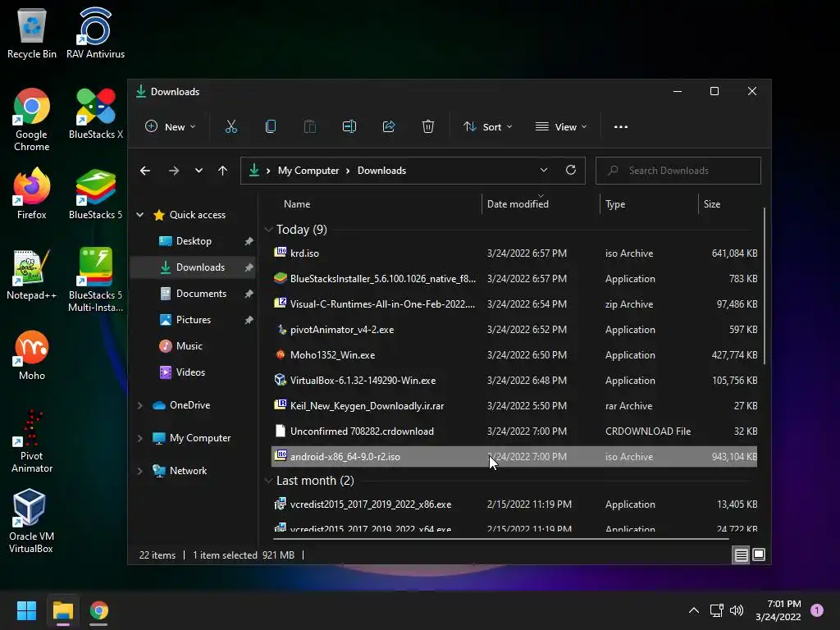Image resolution: width=840 pixels, height=630 pixels.
Task: Open Music in the navigation pane
Action: pos(189,346)
